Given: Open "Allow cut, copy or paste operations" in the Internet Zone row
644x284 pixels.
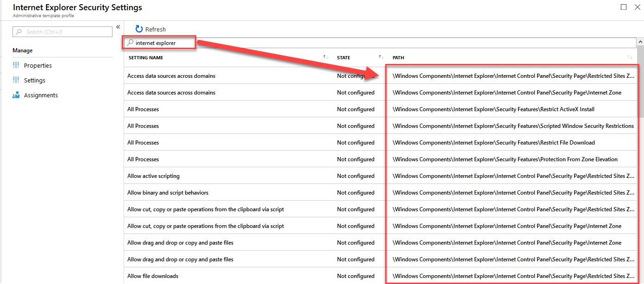Looking at the screenshot, I should tap(206, 226).
